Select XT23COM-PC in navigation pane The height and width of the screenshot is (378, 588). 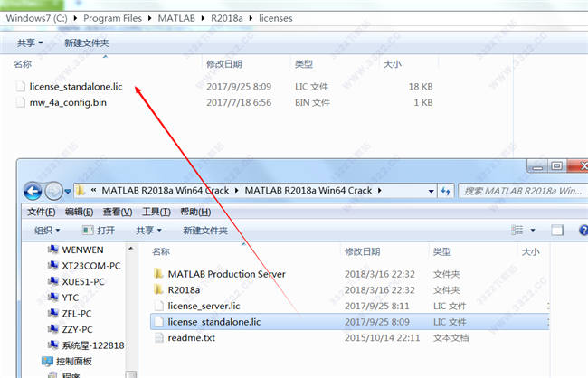[91, 266]
